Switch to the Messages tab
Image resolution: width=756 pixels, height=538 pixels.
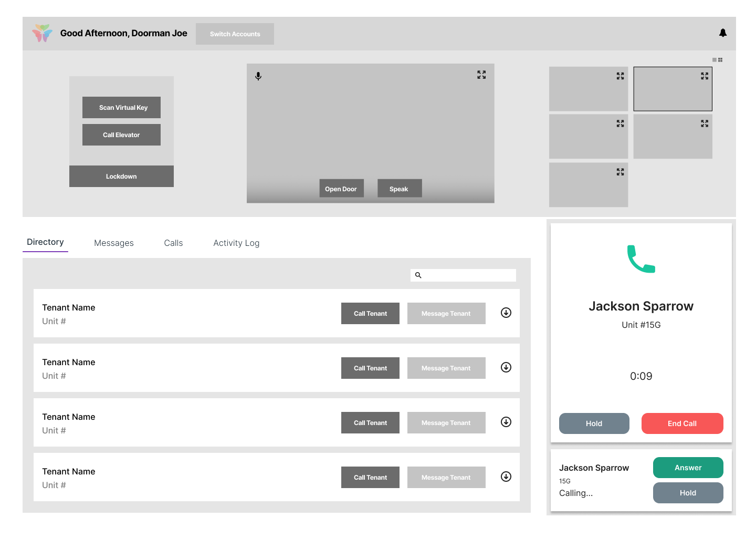pyautogui.click(x=114, y=243)
